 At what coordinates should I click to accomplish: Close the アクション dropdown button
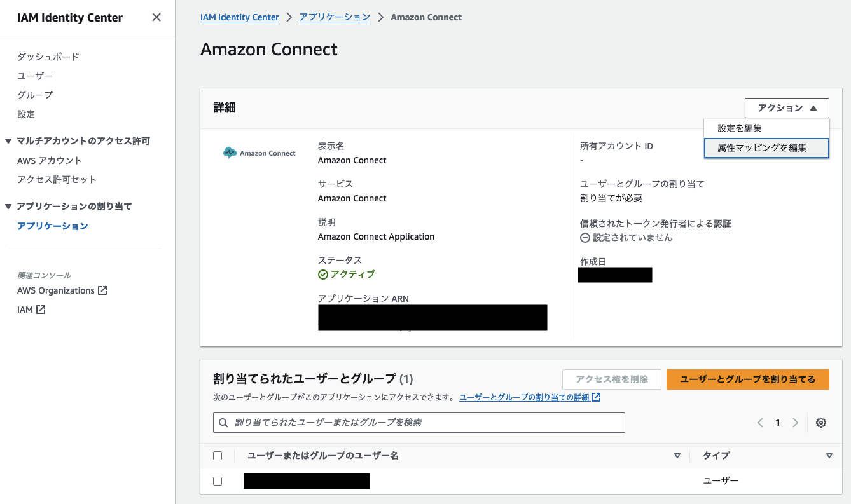[787, 108]
